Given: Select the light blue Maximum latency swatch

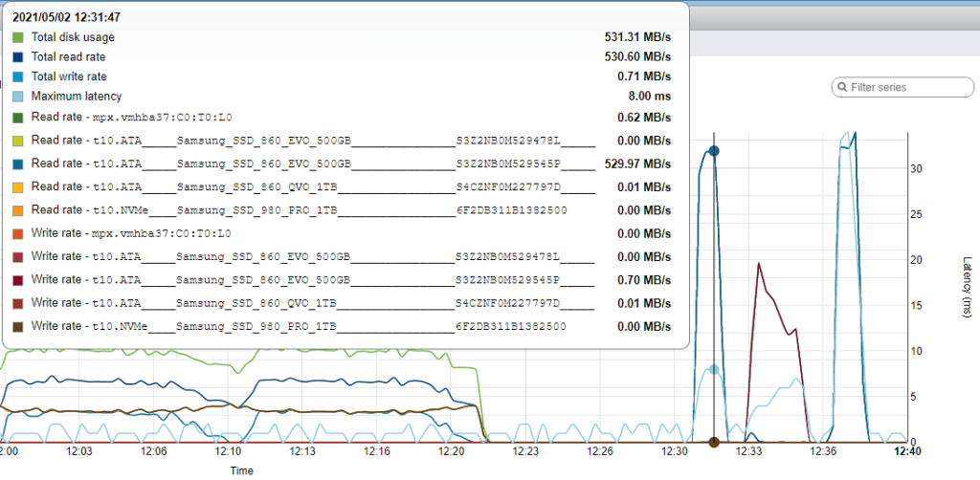Looking at the screenshot, I should pos(18,97).
